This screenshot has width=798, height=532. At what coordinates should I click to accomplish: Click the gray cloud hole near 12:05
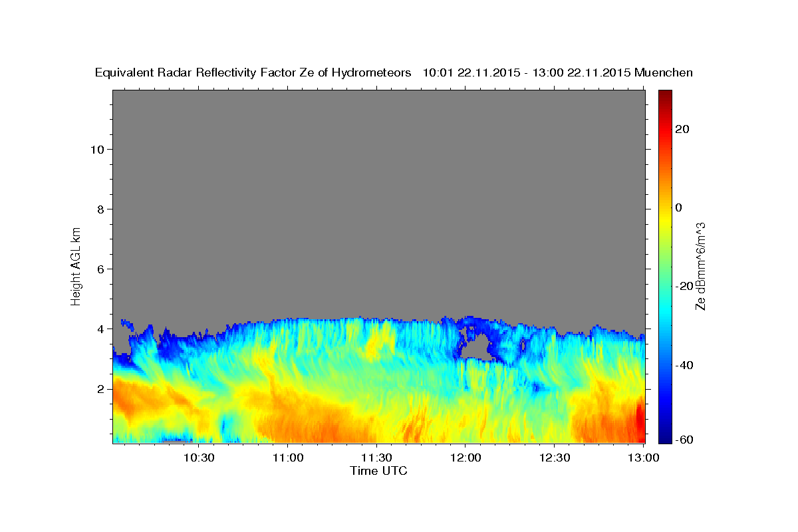tap(476, 348)
